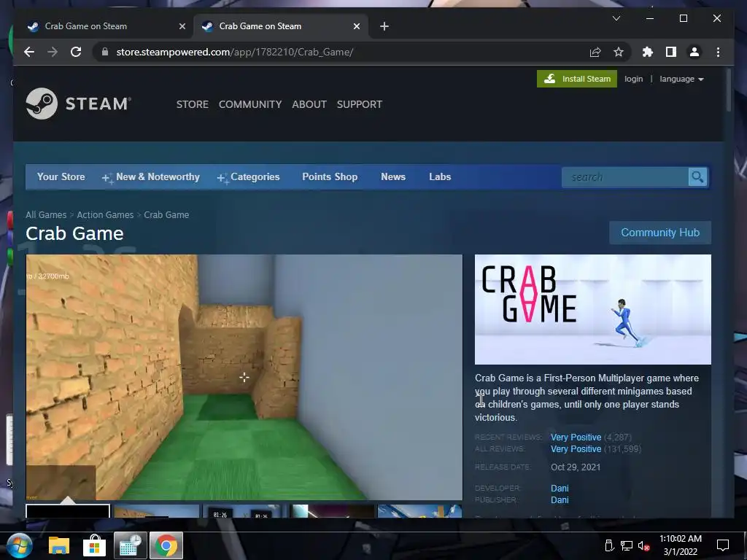
Task: Click the USB device tray icon
Action: (x=609, y=545)
